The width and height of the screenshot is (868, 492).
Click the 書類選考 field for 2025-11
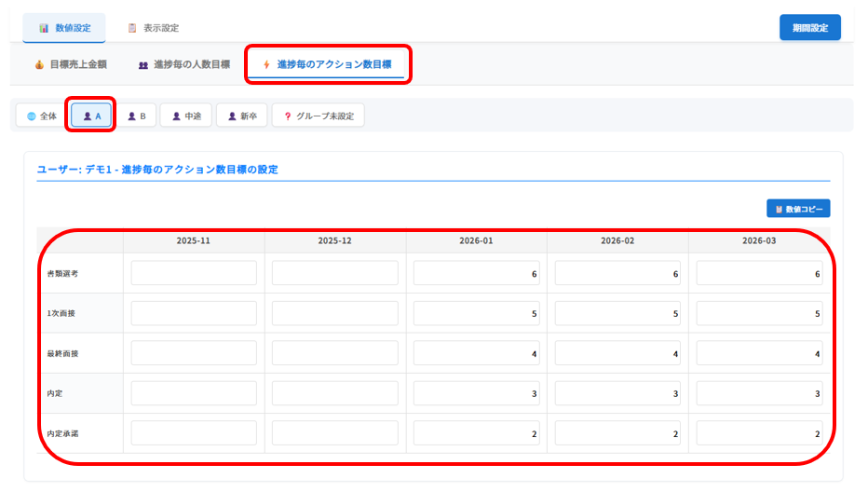point(194,274)
